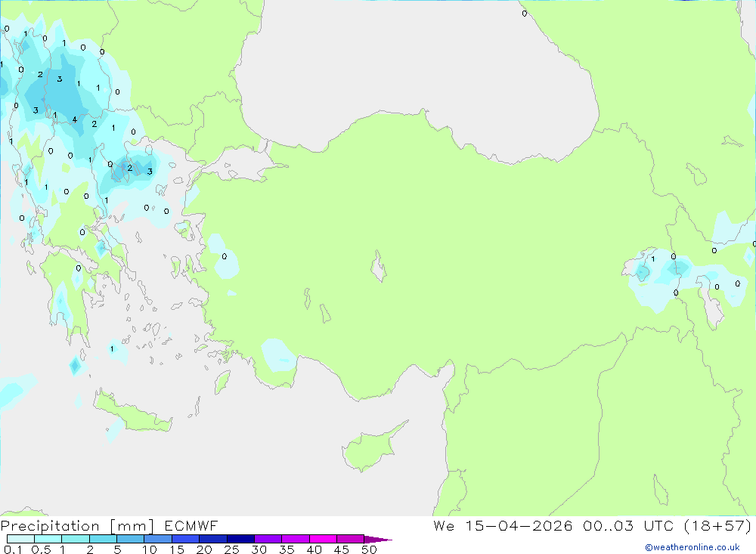This screenshot has width=756, height=554.
Task: Click the legend tick label '45'
Action: tap(342, 549)
